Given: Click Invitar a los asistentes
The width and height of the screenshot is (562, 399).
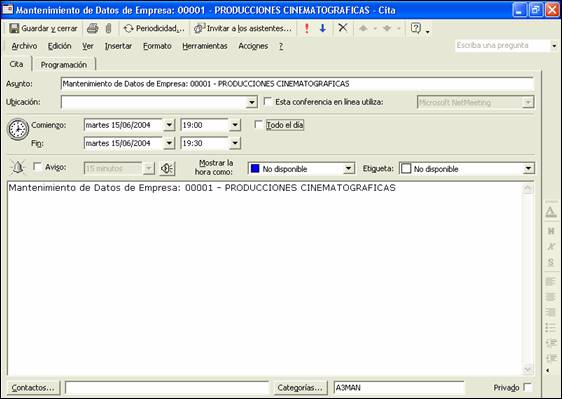Looking at the screenshot, I should 243,28.
